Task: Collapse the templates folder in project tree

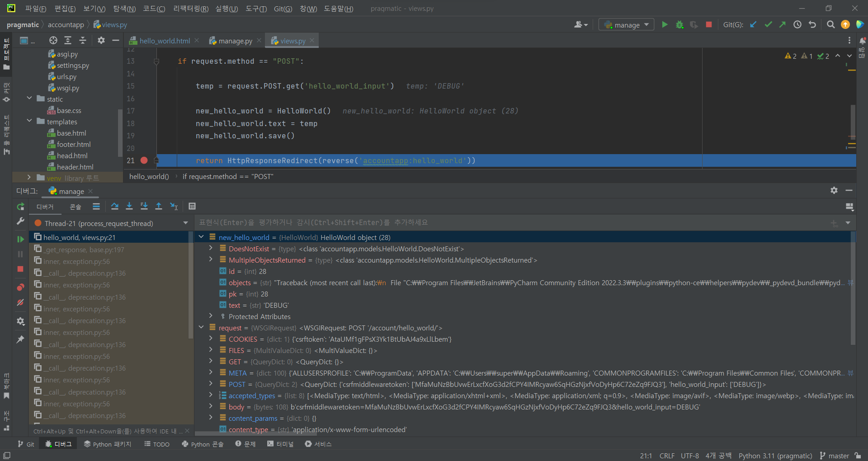Action: [x=29, y=121]
